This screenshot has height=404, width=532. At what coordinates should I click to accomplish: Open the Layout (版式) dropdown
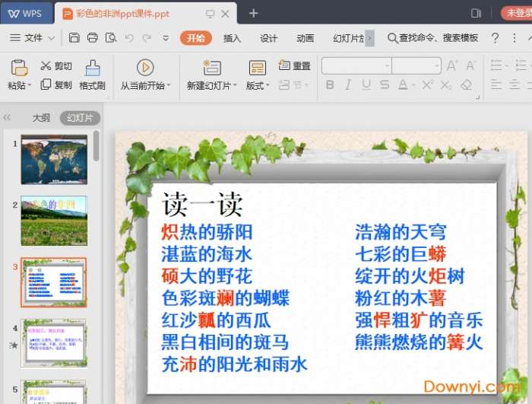click(x=258, y=86)
